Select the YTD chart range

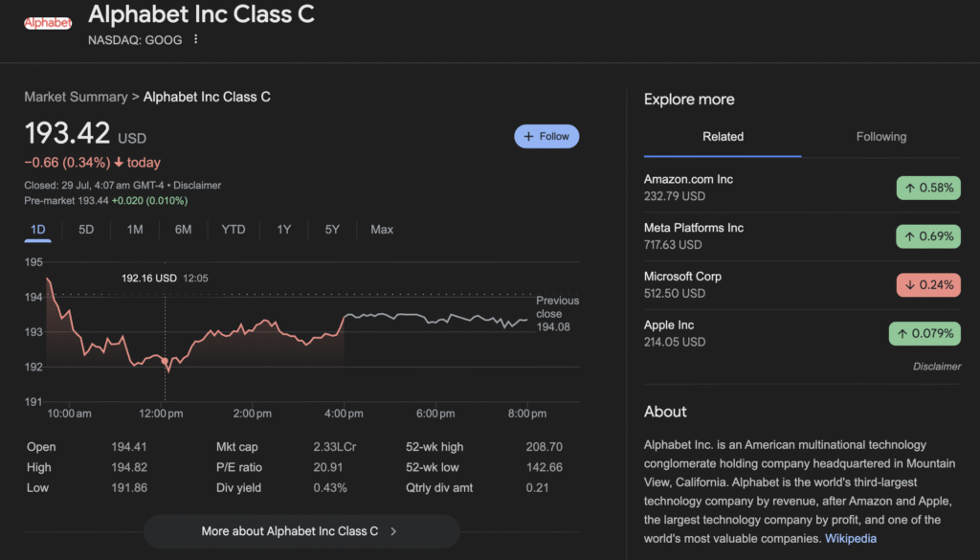[234, 230]
